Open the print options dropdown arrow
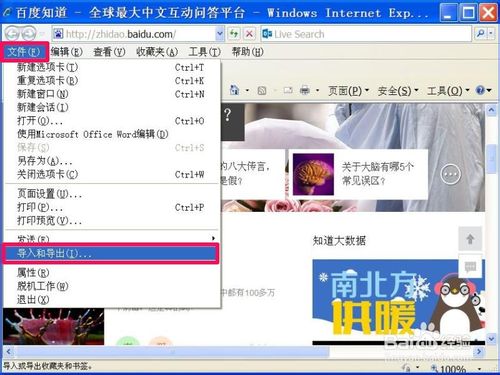Viewport: 500px width, 375px height. tap(317, 90)
